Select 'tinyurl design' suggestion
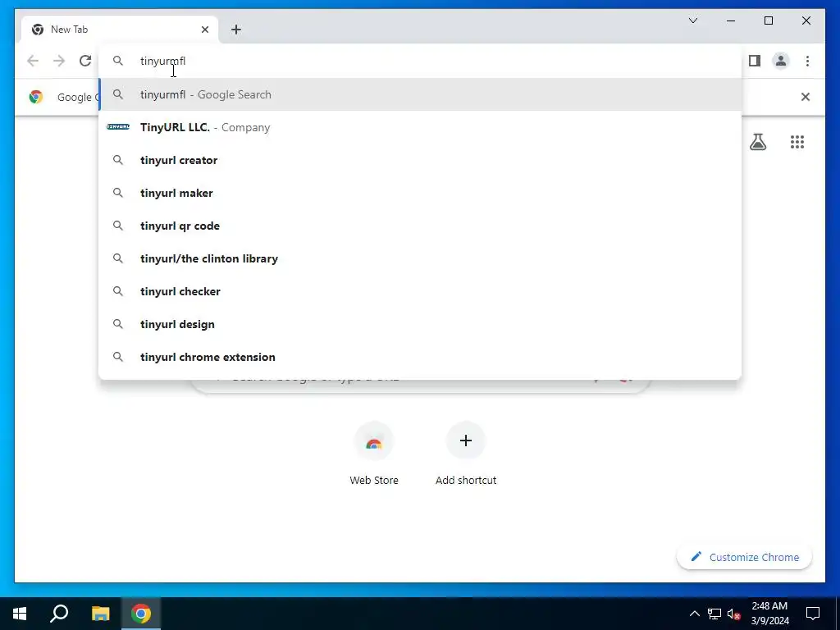840x630 pixels. coord(420,324)
